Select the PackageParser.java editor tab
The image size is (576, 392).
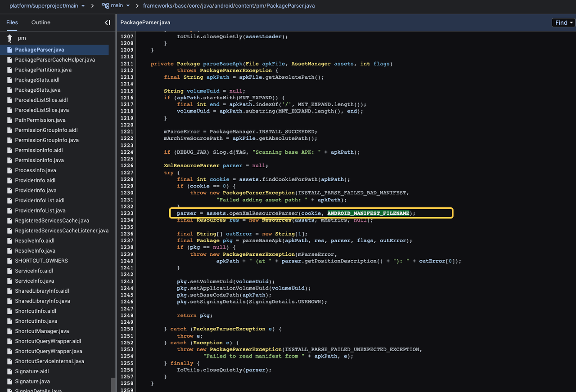[x=145, y=22]
